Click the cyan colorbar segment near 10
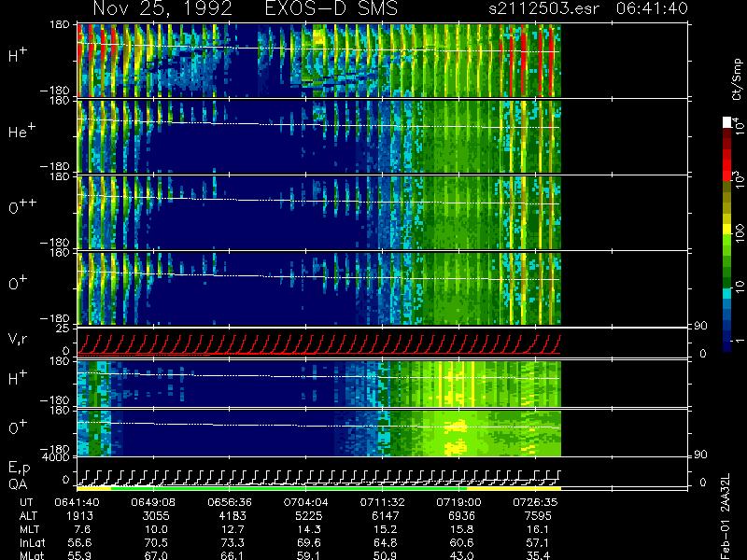 pyautogui.click(x=727, y=293)
